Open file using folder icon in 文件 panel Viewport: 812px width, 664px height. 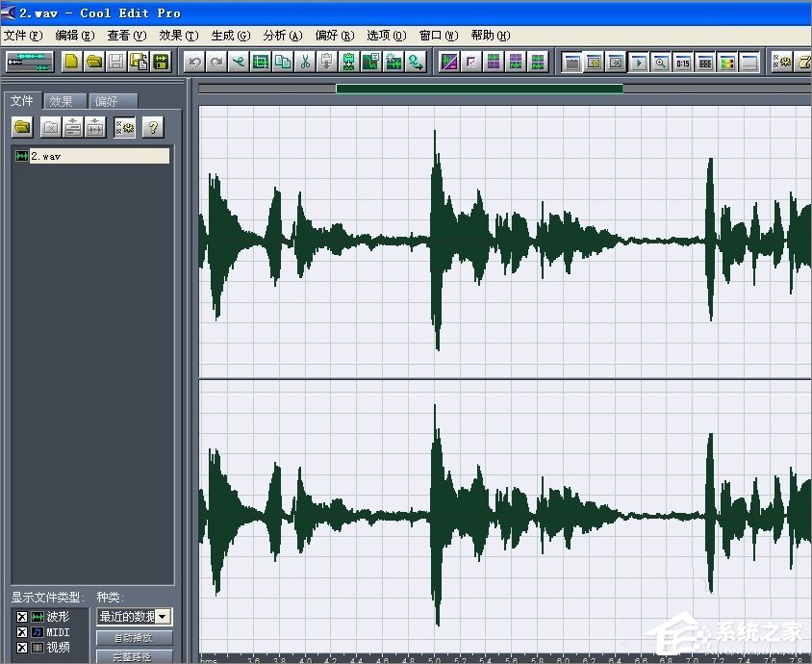pyautogui.click(x=22, y=127)
